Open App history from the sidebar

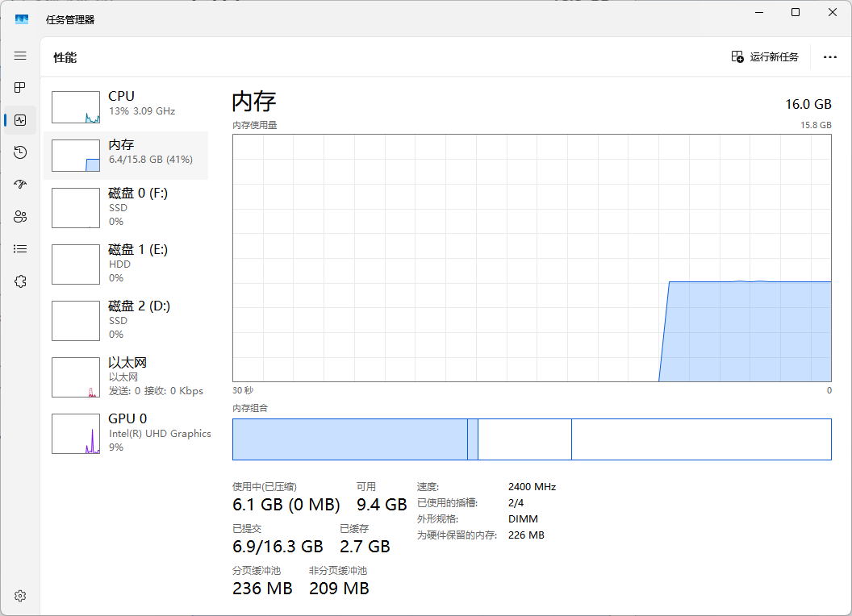pyautogui.click(x=20, y=152)
